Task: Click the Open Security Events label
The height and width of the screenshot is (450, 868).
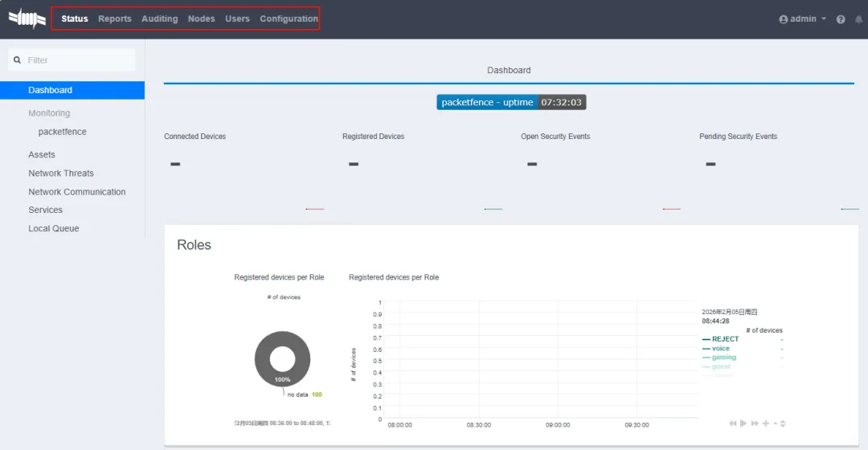Action: click(555, 136)
